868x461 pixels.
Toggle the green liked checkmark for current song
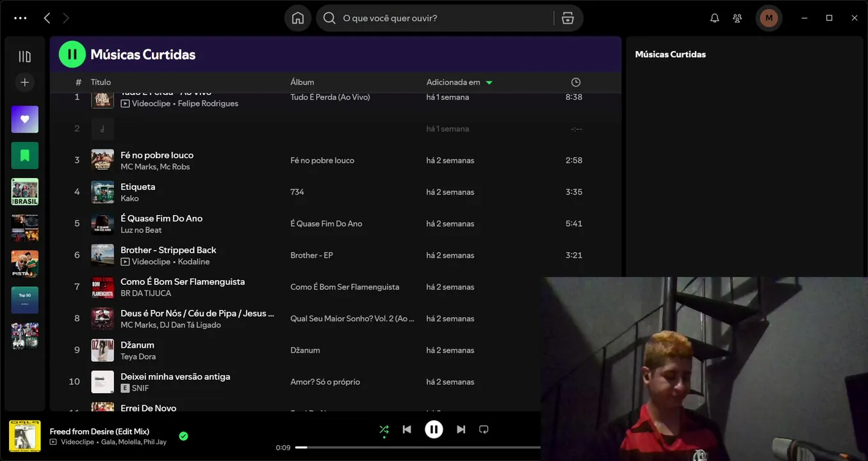coord(183,436)
